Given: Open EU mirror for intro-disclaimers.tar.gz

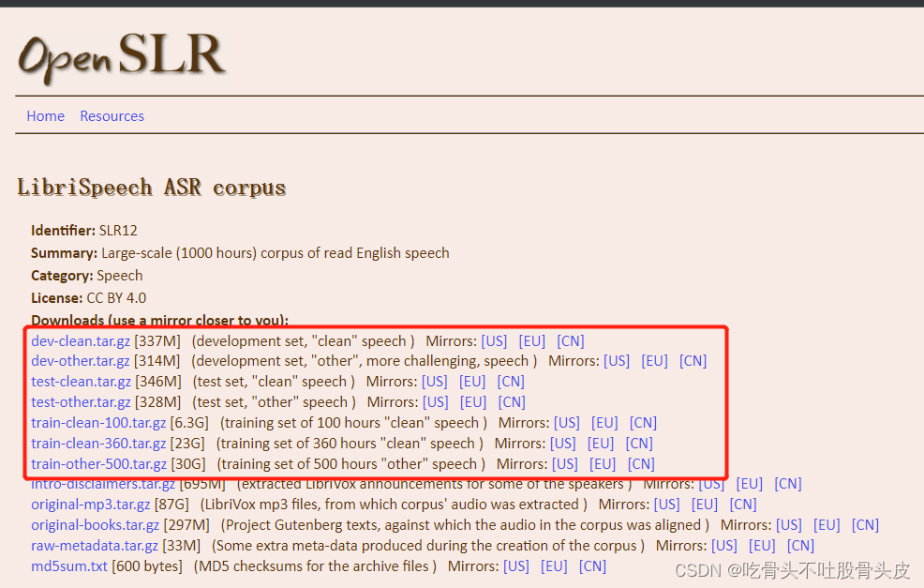Looking at the screenshot, I should (x=749, y=485).
